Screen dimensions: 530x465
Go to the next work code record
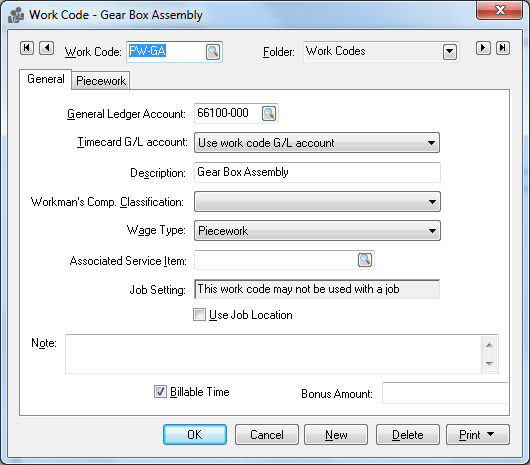pos(483,48)
